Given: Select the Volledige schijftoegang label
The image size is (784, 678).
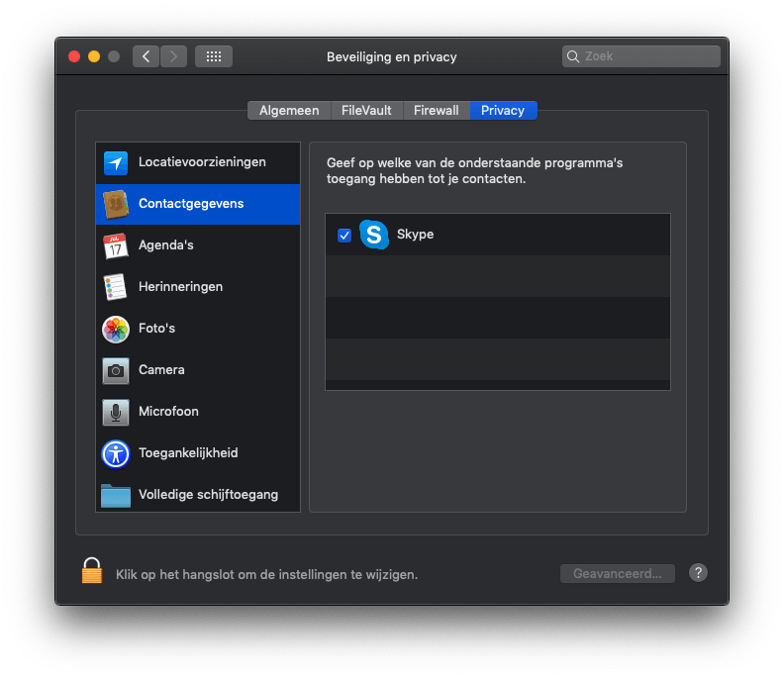Looking at the screenshot, I should [x=208, y=494].
